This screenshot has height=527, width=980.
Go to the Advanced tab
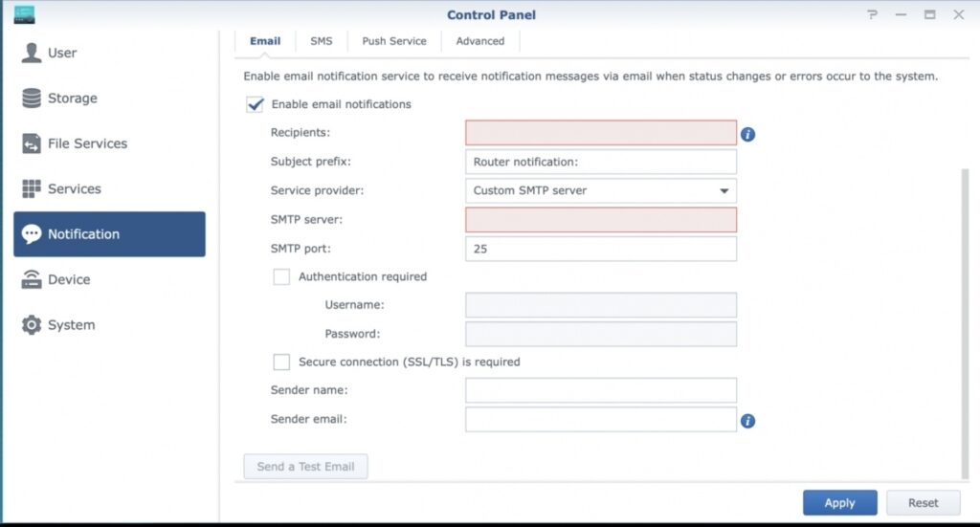tap(480, 41)
